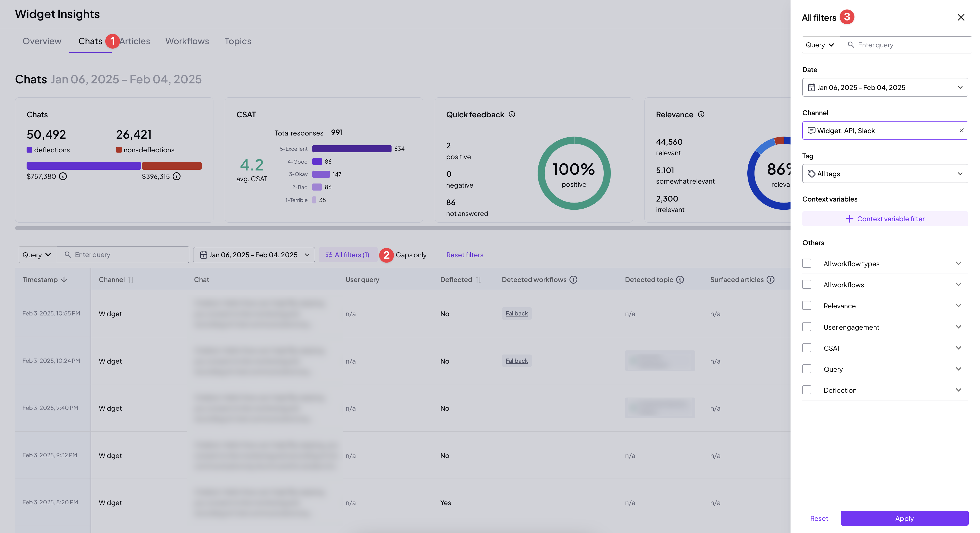Close the All filters panel
The image size is (980, 533).
(961, 18)
